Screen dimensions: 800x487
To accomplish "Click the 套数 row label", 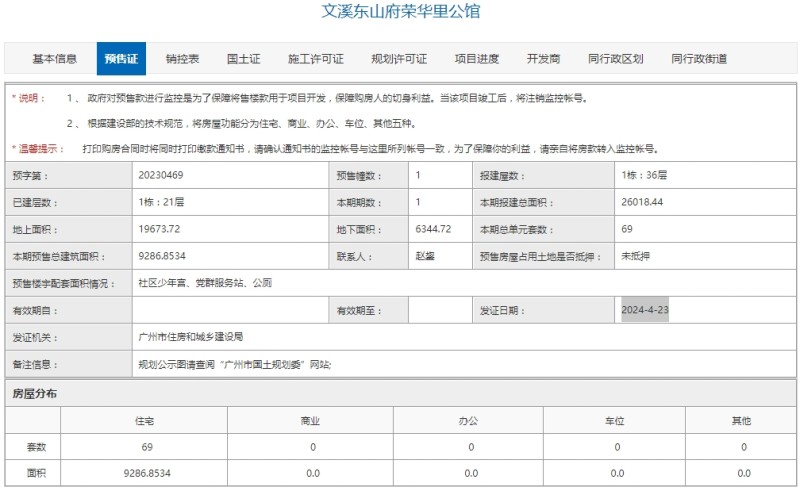I will (36, 447).
